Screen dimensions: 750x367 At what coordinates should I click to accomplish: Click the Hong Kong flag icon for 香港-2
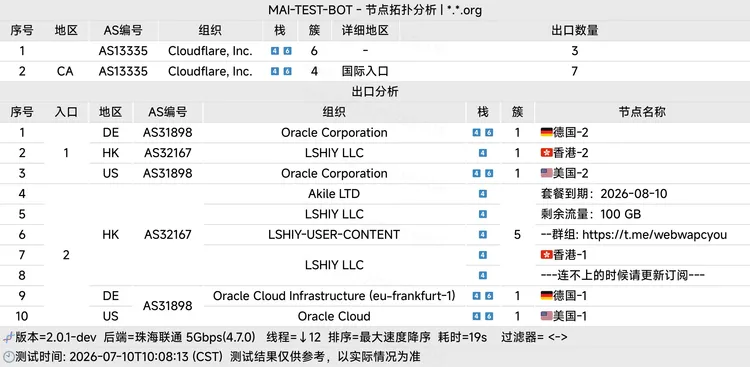coord(546,153)
